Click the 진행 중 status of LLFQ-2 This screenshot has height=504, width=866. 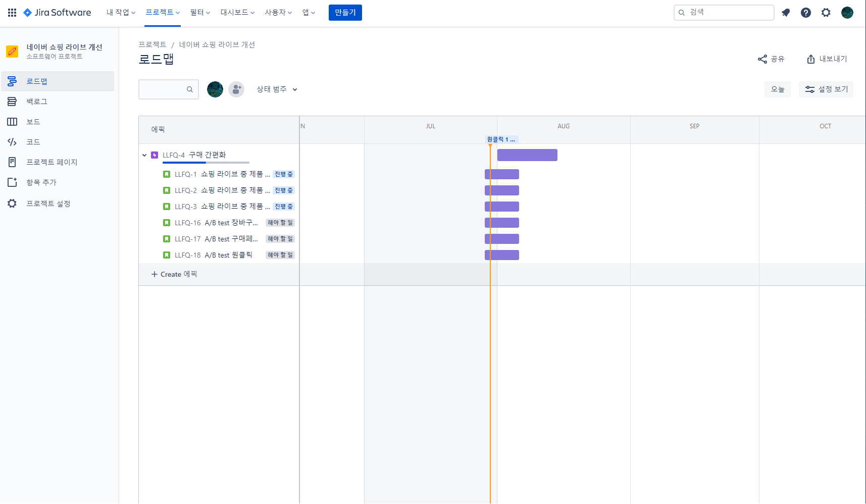click(x=284, y=190)
